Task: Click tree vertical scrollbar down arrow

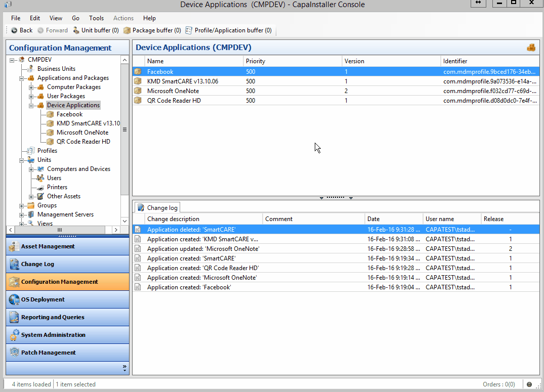Action: [x=124, y=221]
